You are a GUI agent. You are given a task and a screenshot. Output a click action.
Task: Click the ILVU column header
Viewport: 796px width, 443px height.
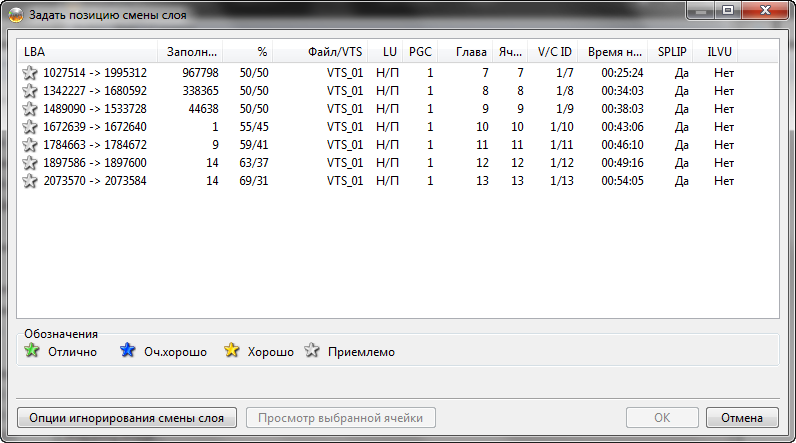[718, 51]
